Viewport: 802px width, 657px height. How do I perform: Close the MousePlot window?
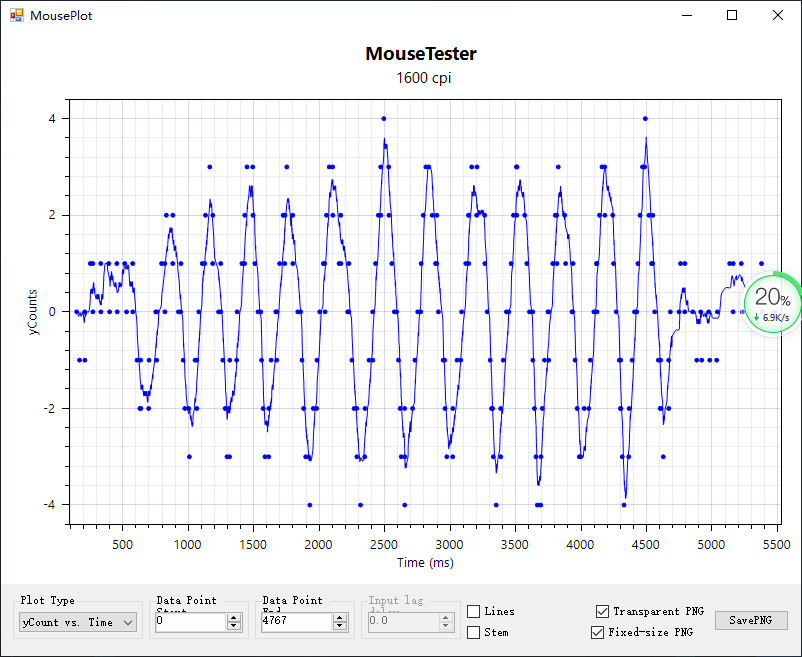coord(778,16)
